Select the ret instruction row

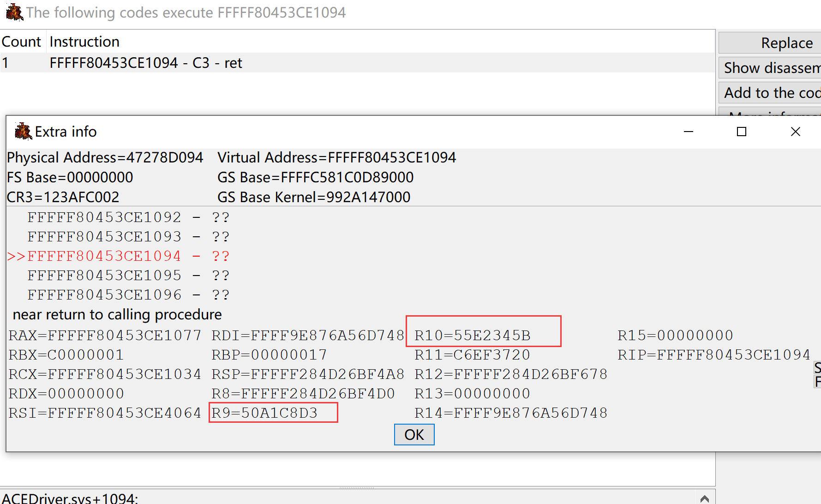tap(146, 63)
